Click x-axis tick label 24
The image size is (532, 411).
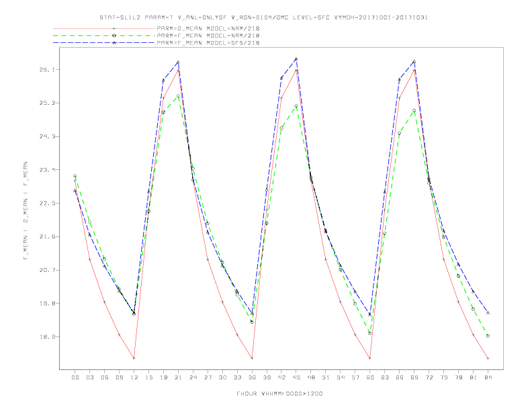pos(193,377)
